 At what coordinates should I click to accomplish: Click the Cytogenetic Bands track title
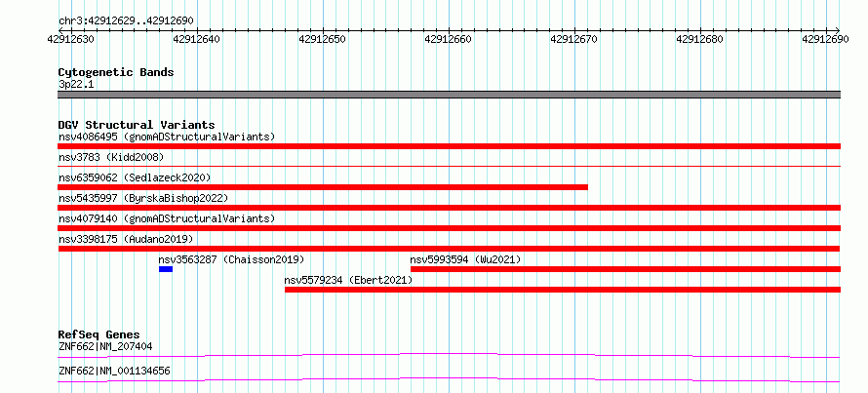[116, 72]
